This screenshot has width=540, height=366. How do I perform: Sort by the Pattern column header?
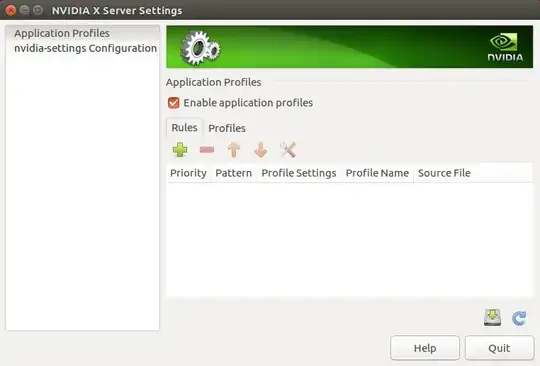coord(233,173)
